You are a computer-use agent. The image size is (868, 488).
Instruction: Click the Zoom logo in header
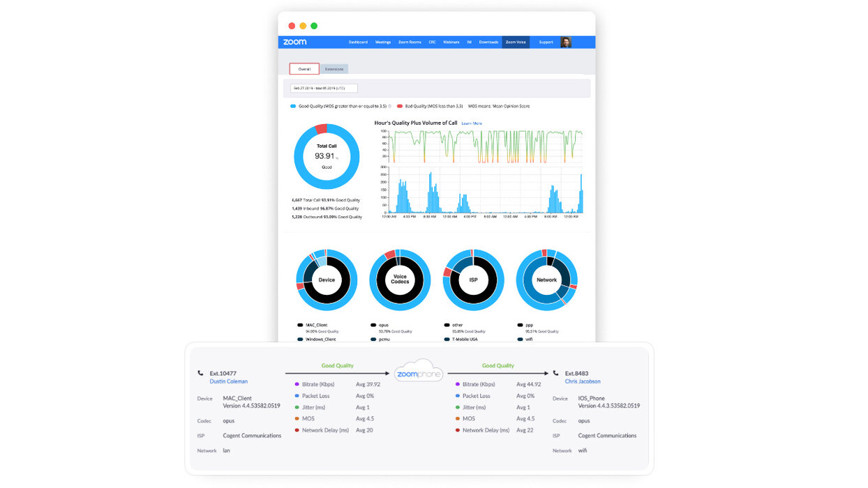pos(294,43)
